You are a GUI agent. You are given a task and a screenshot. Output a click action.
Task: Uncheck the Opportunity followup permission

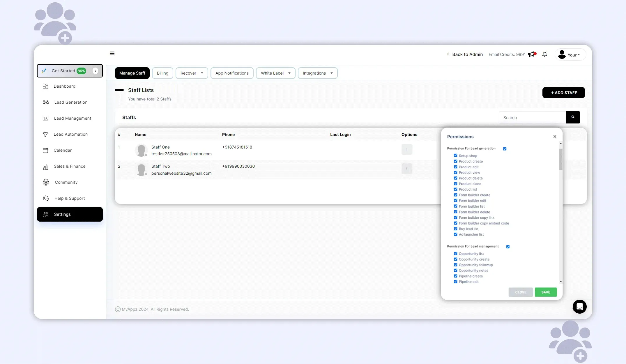(456, 265)
